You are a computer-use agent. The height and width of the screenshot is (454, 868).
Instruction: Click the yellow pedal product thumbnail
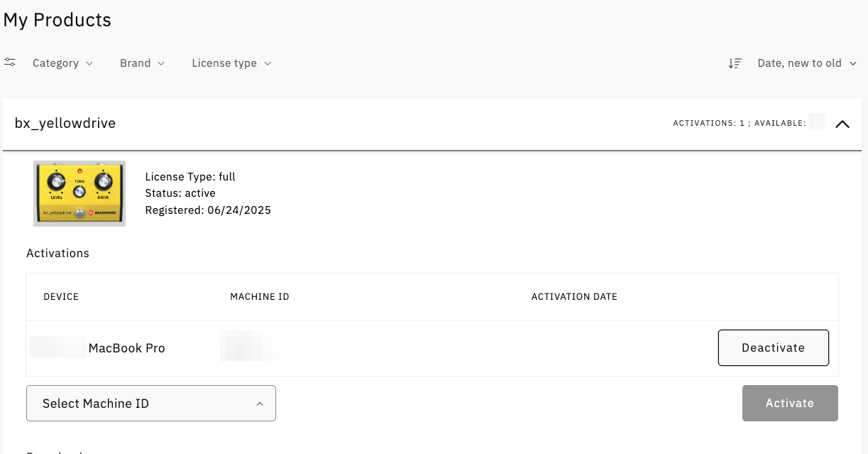79,193
